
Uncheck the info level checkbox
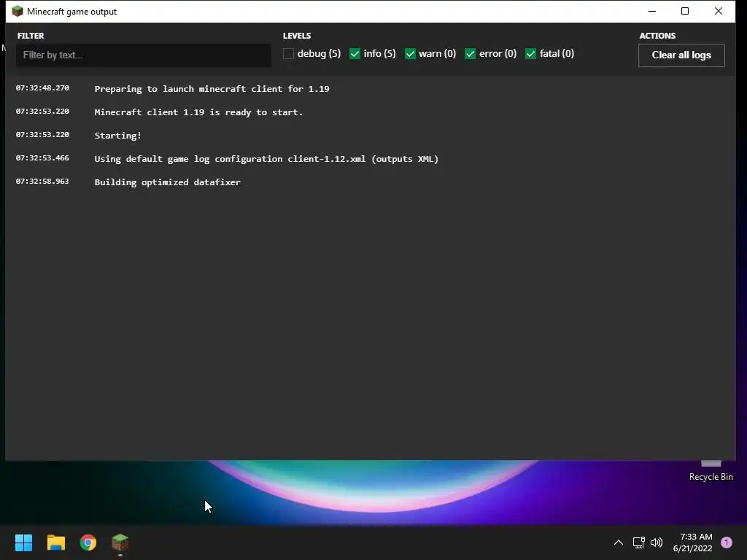tap(355, 54)
